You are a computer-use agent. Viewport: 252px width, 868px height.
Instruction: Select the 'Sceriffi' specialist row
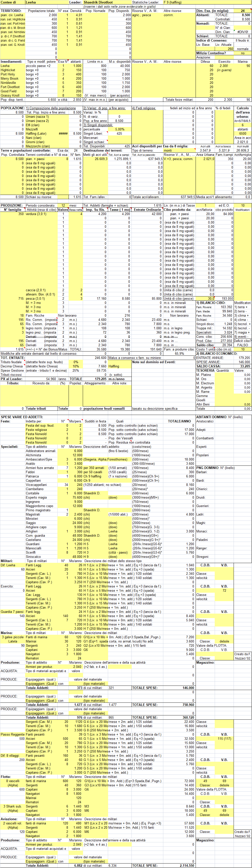31,553
